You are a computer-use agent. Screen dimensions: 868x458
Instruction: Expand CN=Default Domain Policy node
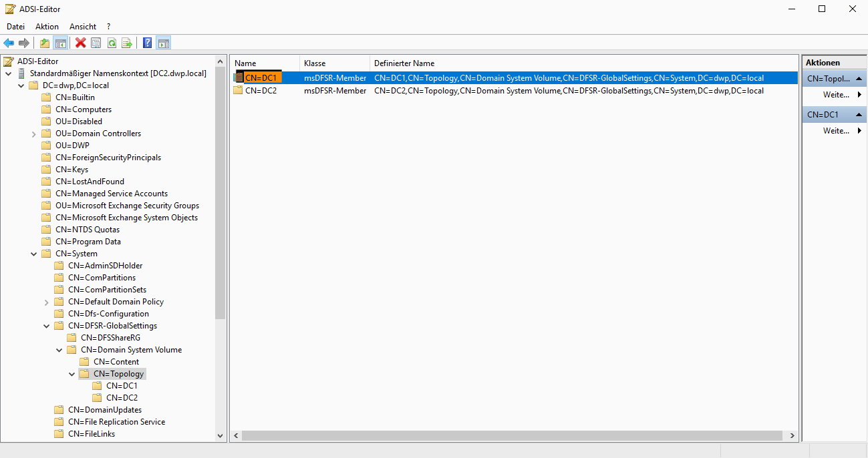pyautogui.click(x=46, y=302)
